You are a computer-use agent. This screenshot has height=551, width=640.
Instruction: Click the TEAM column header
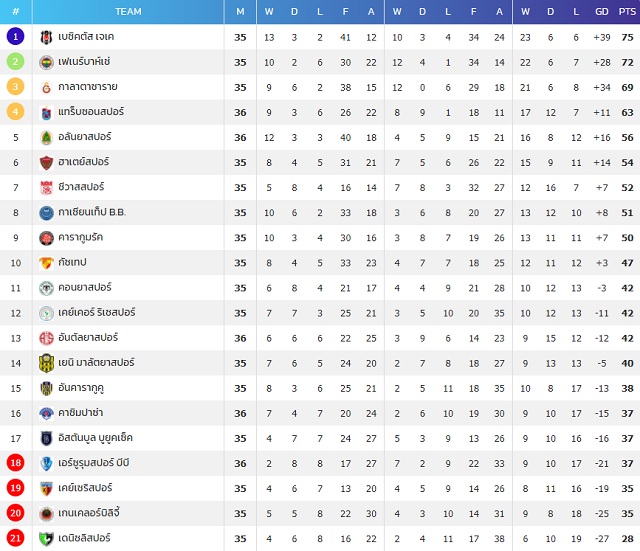point(128,12)
